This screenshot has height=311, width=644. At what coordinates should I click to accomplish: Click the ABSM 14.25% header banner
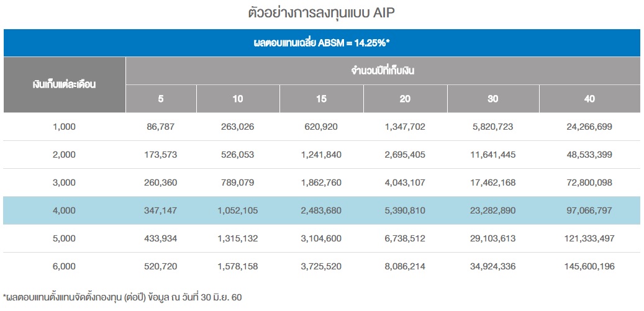click(322, 43)
